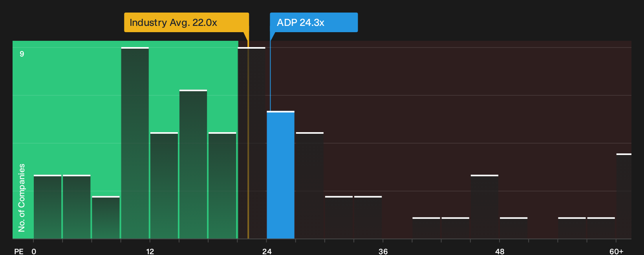Click the x-axis label 24
This screenshot has width=644, height=255.
(267, 251)
